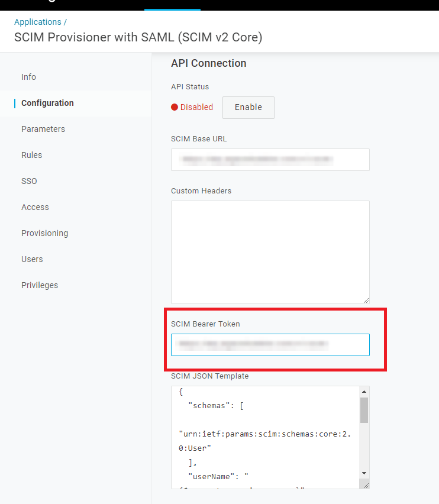The height and width of the screenshot is (504, 439).
Task: Focus the SCIM Base URL field
Action: 270,160
